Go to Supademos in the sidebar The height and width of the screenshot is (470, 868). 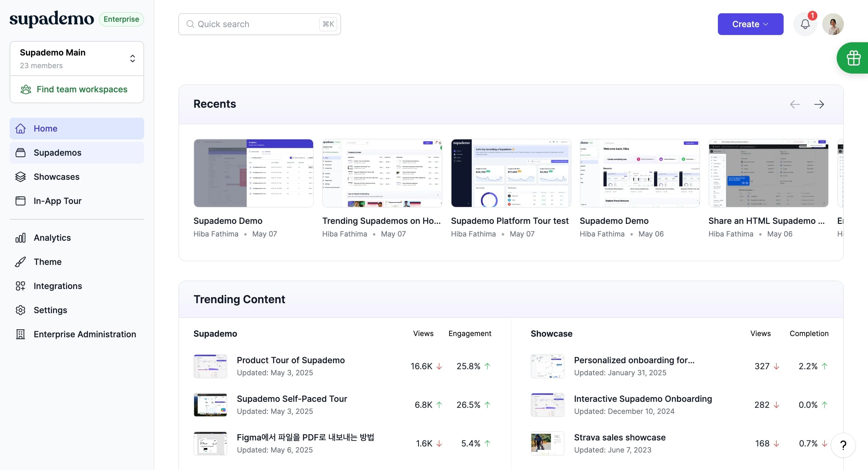pos(77,153)
